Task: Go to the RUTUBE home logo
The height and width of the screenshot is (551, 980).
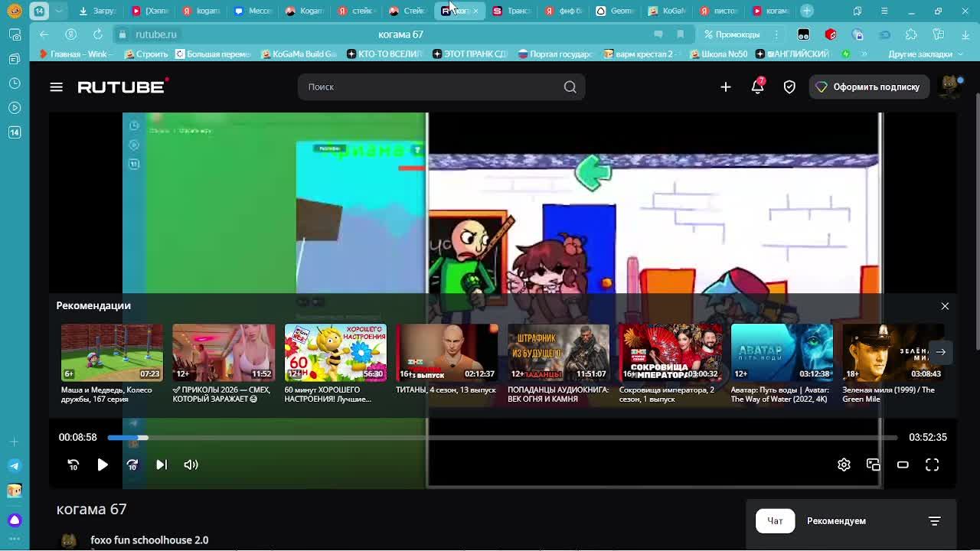Action: pos(122,86)
